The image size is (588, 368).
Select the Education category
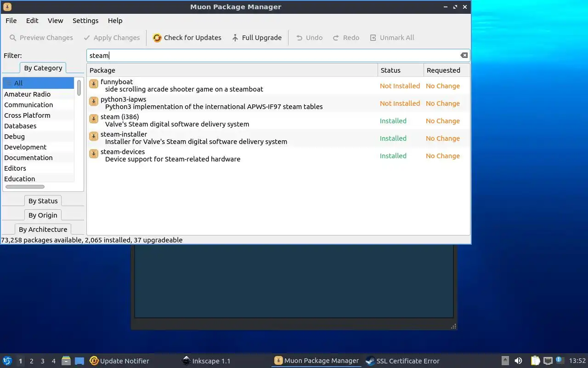pos(38,178)
